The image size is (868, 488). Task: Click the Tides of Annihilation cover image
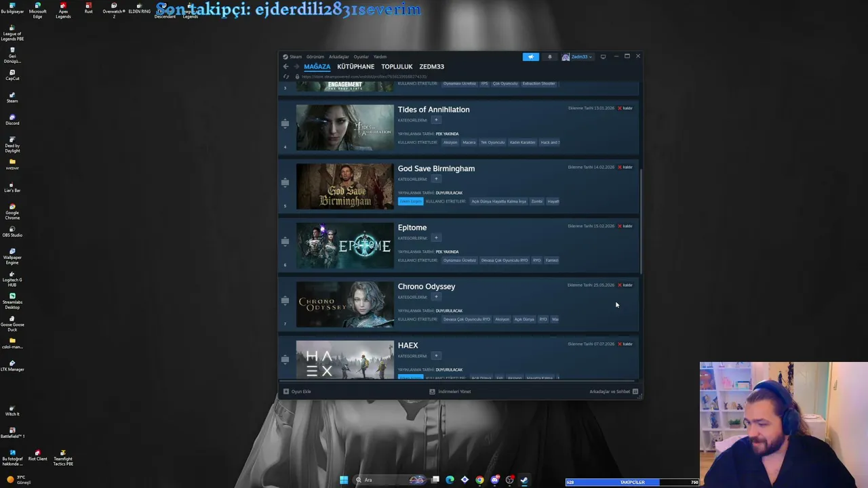point(344,127)
